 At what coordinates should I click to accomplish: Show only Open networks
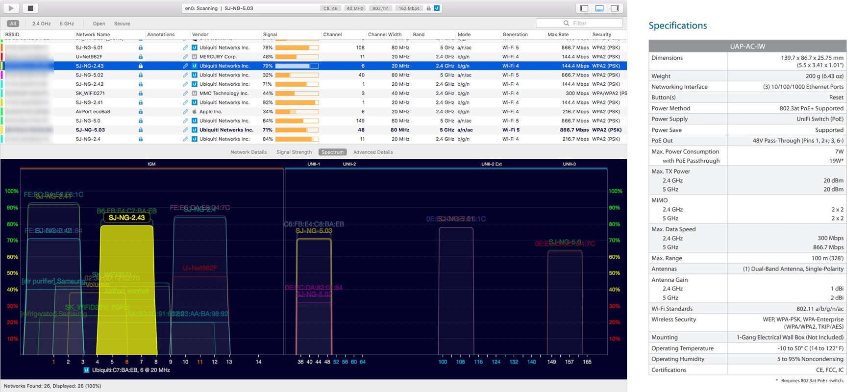click(x=99, y=24)
